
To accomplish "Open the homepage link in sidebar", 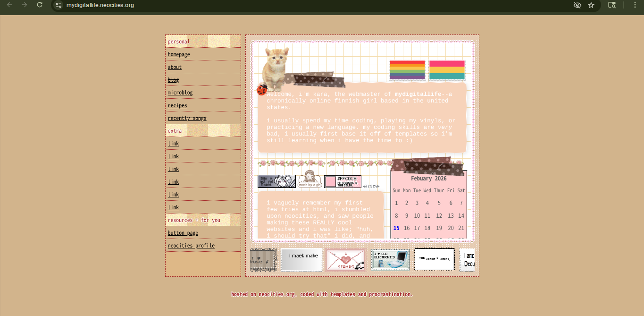I will pos(179,54).
